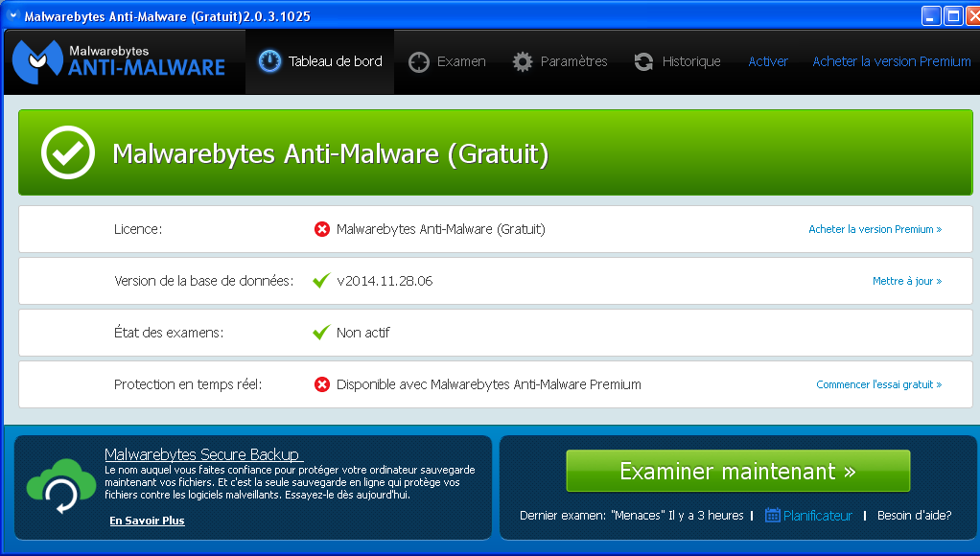This screenshot has height=556, width=980.
Task: Click Disponible avec Malwarebytes Anti-Malware Premium text
Action: point(489,384)
